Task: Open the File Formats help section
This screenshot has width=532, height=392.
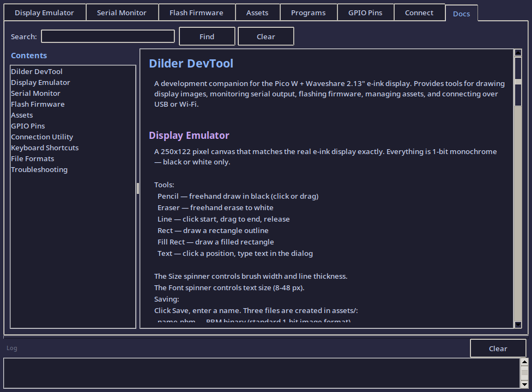Action: [32, 158]
